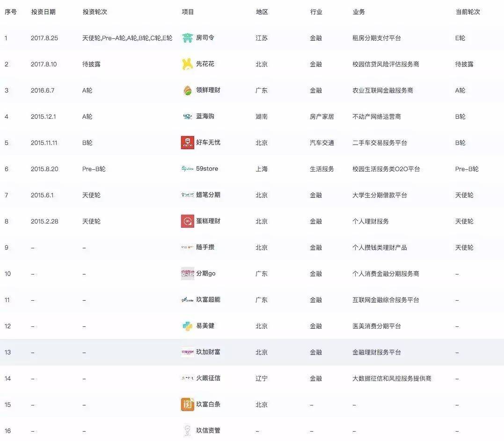Click the 蓝海购 logo icon
The width and height of the screenshot is (504, 441).
187,116
